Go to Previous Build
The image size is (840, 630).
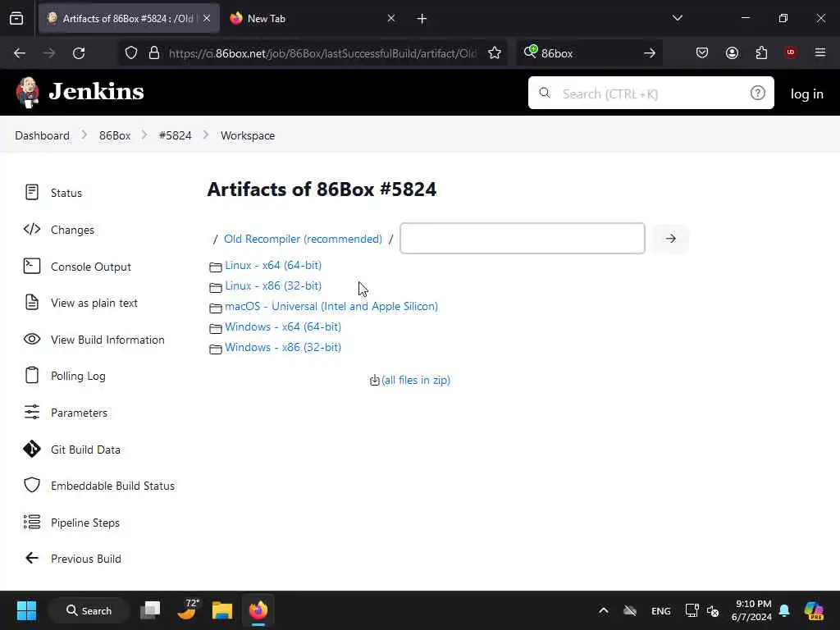click(x=72, y=558)
